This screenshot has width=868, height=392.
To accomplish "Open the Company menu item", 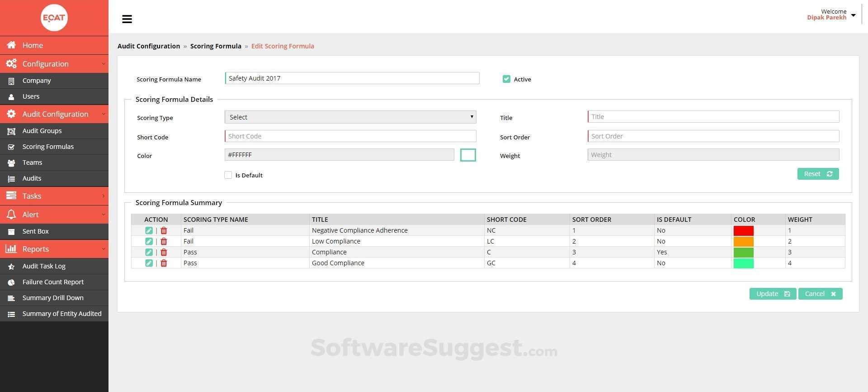I will click(54, 81).
